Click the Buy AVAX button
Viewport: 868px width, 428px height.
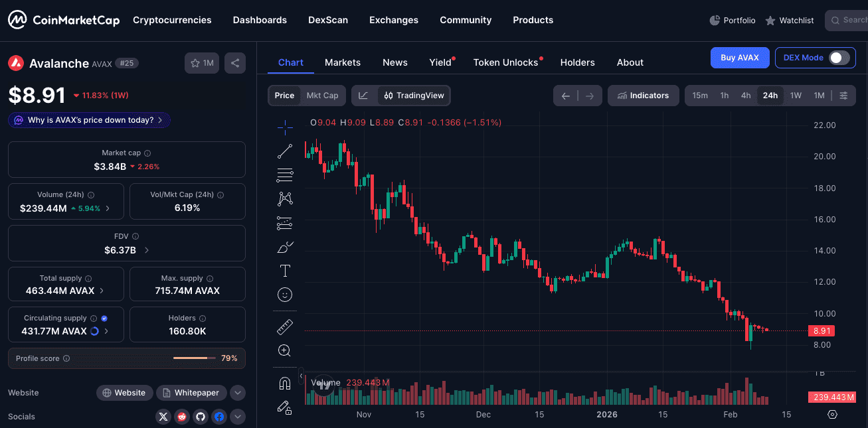point(739,58)
